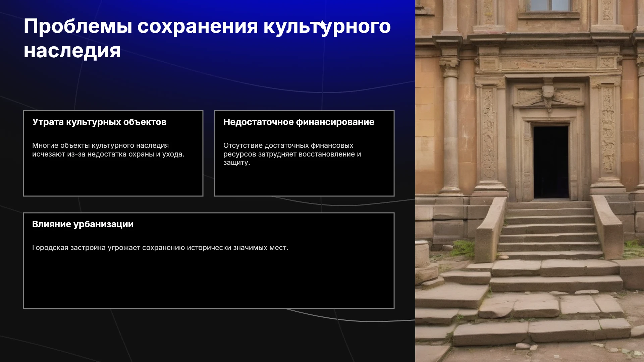Click the empty lower area of the urbanization card
644x362 pixels.
click(x=209, y=282)
